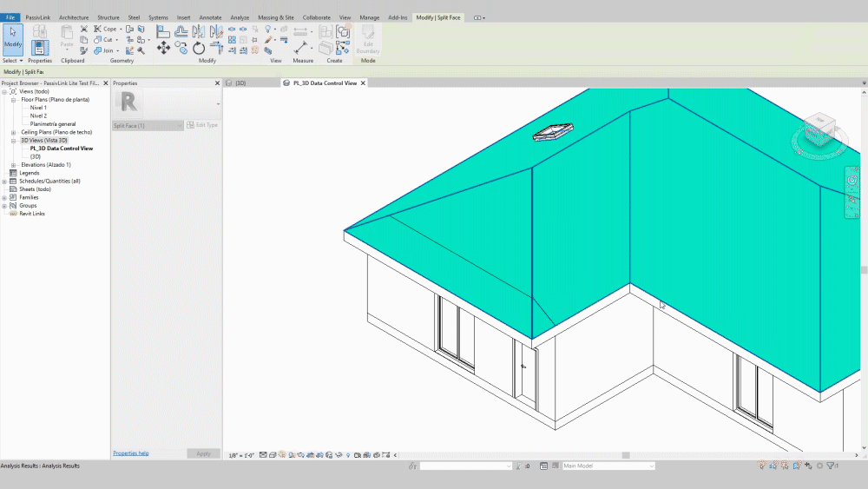The height and width of the screenshot is (489, 868).
Task: Switch to the {3D} view tab
Action: 240,83
